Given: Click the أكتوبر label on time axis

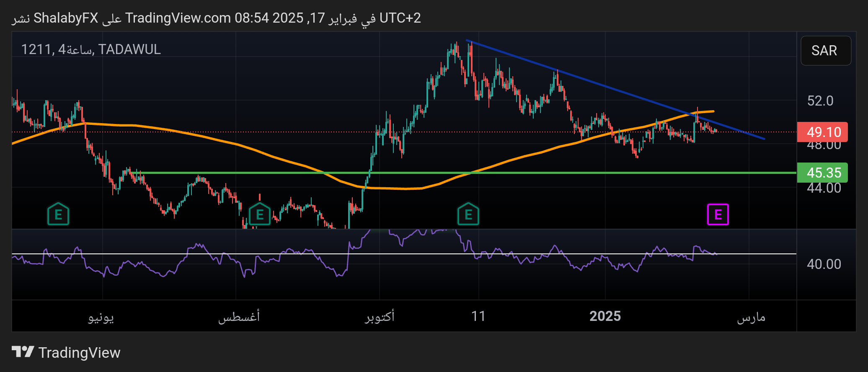Looking at the screenshot, I should coord(379,317).
